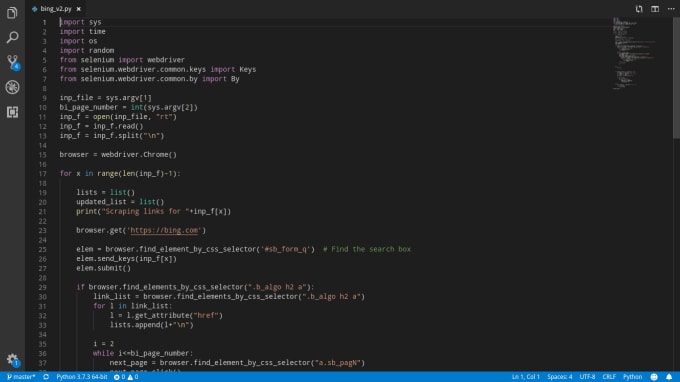The height and width of the screenshot is (382, 680).
Task: Click 'l = l.get_attribute("href")' line
Action: pyautogui.click(x=166, y=316)
